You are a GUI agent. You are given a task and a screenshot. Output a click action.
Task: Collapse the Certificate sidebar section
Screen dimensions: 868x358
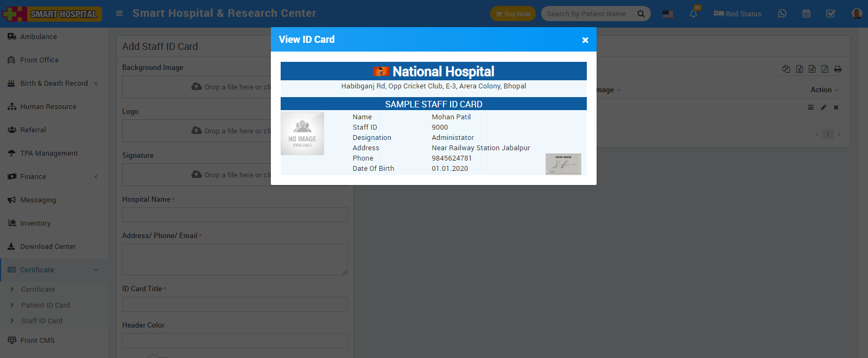tap(53, 270)
